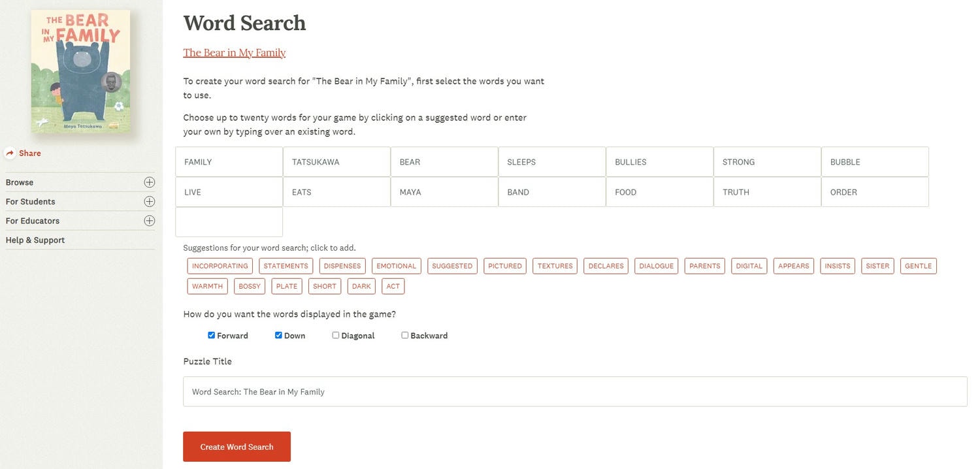This screenshot has height=469, width=980.
Task: Click the Create Word Search button
Action: 237,447
